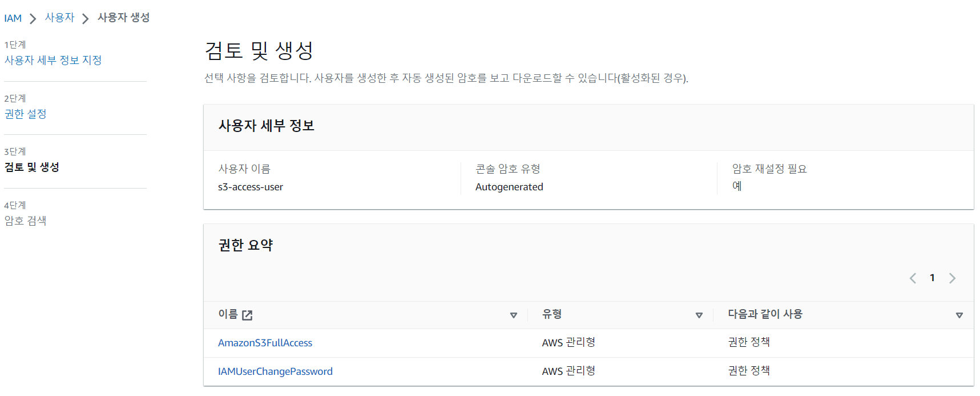Sort by 이름 column arrow
Viewport: 980px width, 396px height.
(514, 315)
